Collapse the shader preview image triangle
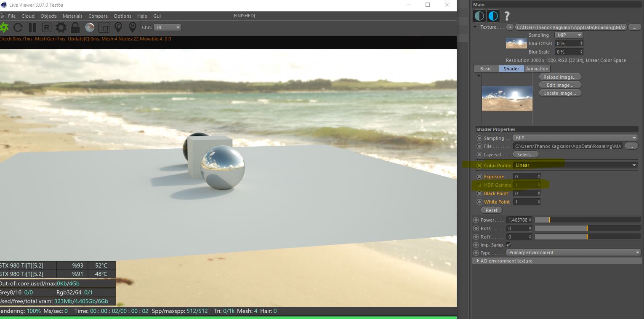Screen dimensions: 644x319 pos(479,76)
